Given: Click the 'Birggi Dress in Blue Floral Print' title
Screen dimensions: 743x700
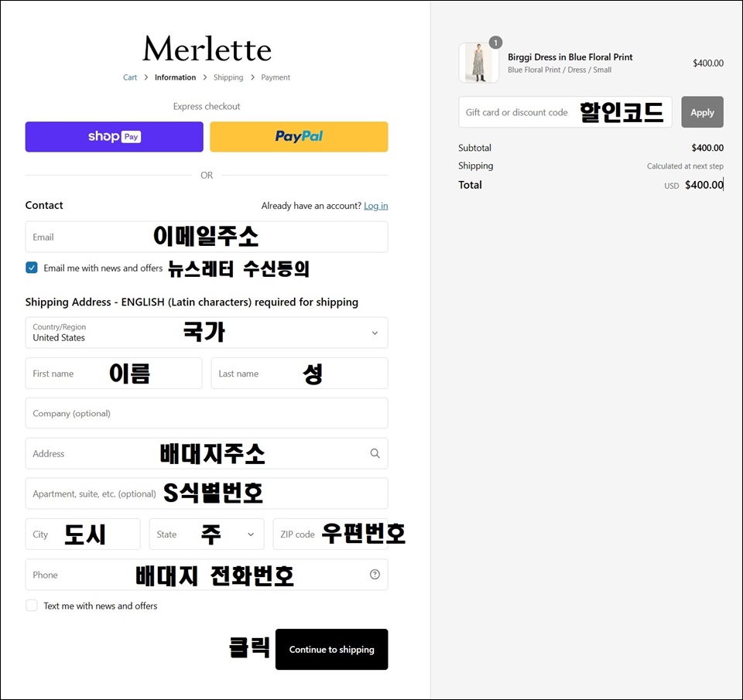Looking at the screenshot, I should (x=570, y=57).
